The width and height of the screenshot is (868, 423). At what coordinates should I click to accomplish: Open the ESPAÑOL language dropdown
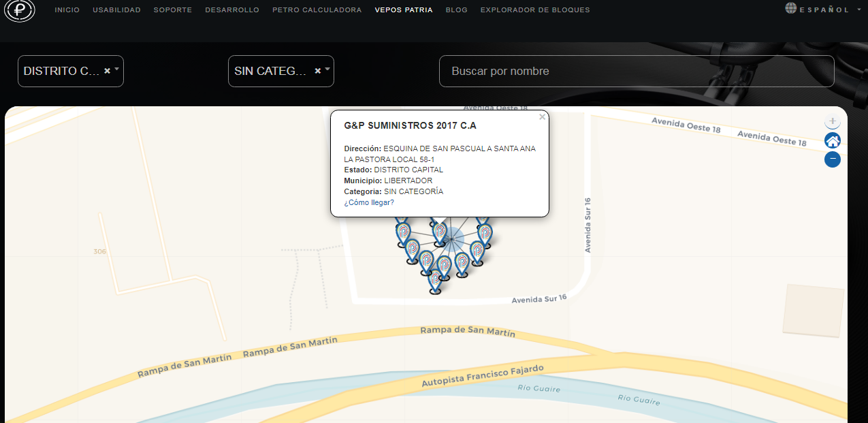coord(824,10)
